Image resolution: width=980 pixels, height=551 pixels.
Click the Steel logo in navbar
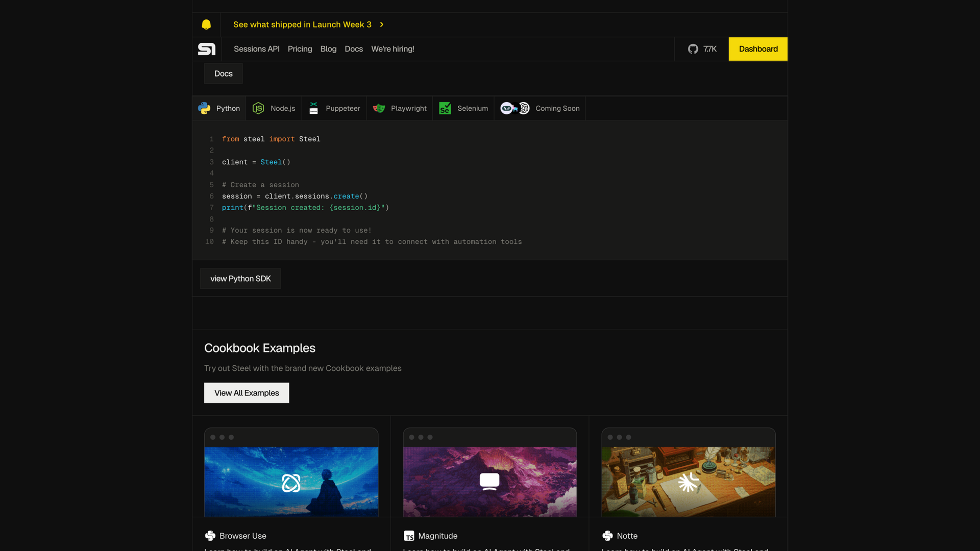(x=207, y=49)
